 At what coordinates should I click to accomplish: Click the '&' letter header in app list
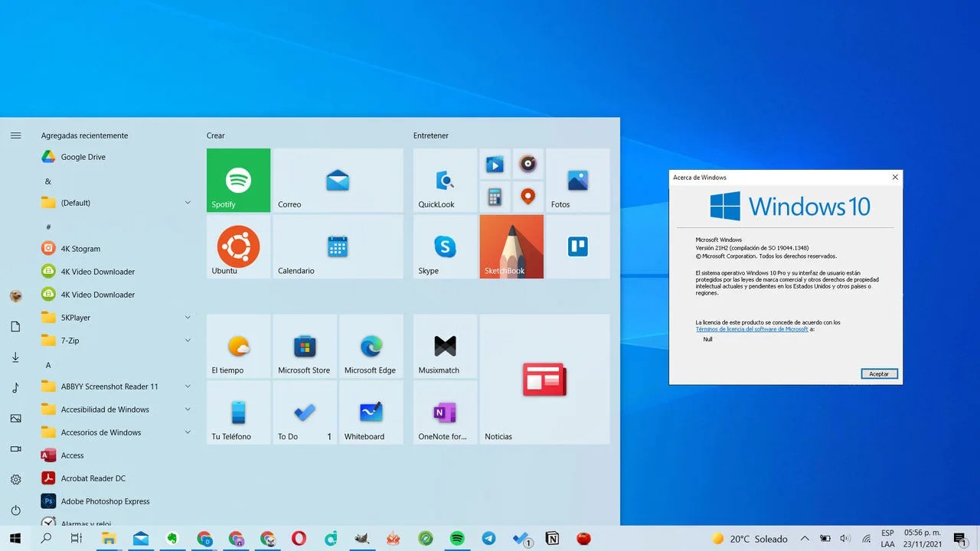pyautogui.click(x=48, y=181)
